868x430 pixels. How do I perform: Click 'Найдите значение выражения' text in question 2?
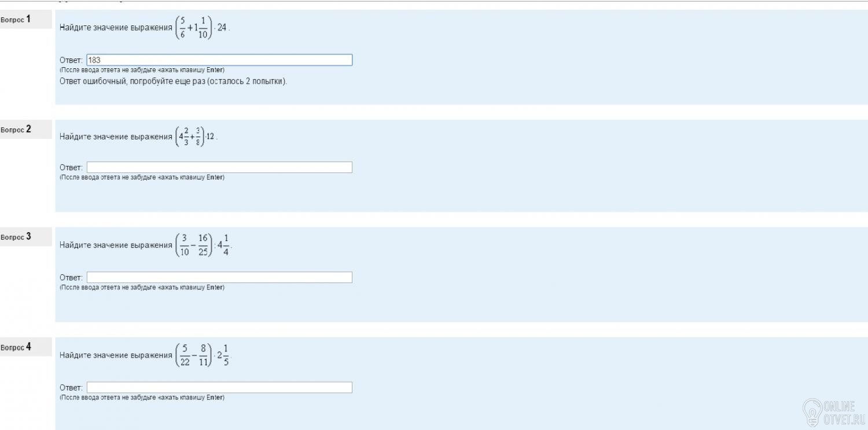point(116,137)
